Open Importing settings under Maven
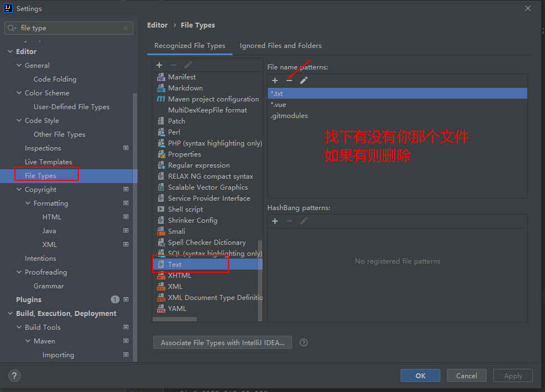Screen dimensions: 545x392 (58, 355)
